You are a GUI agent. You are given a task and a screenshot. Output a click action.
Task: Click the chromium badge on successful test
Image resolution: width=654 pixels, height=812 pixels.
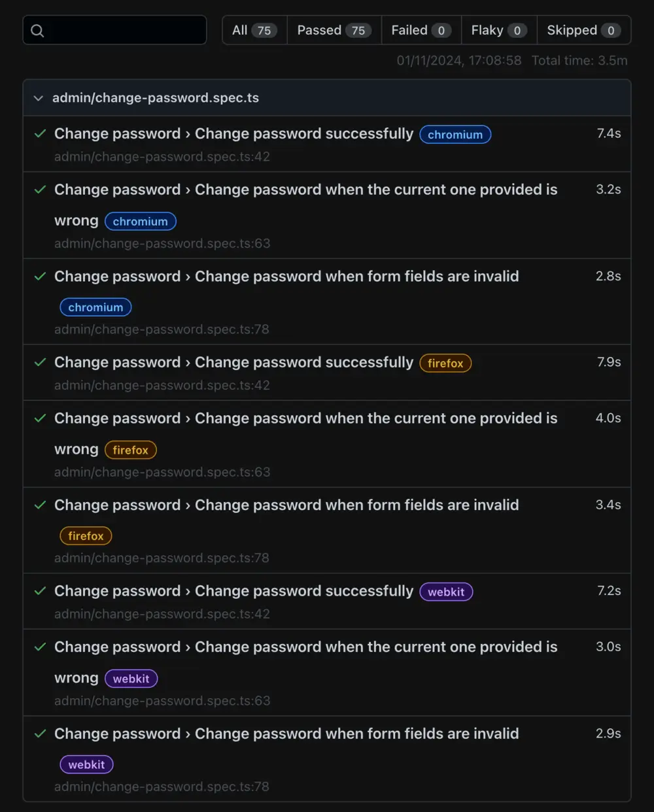tap(455, 135)
